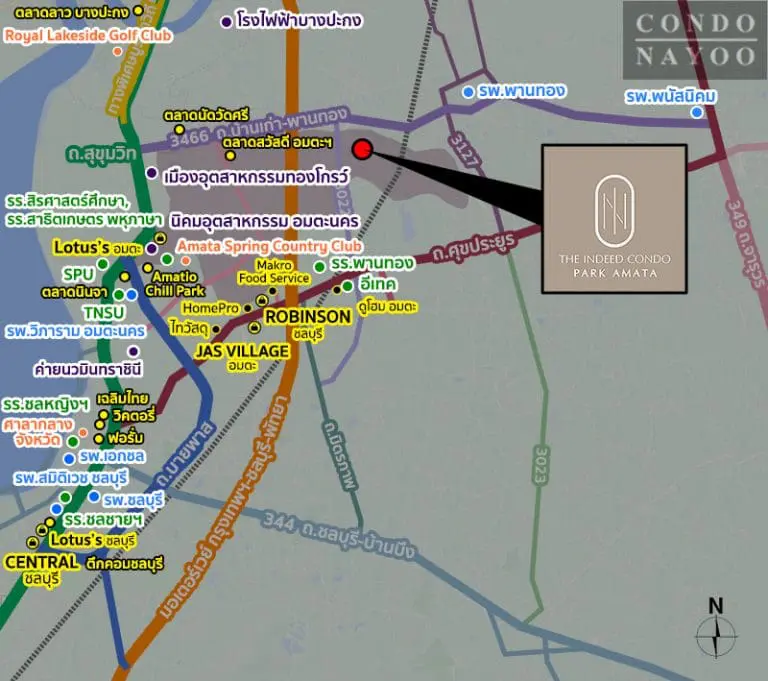
Task: Click the ถ.สุขุมวิท road label
Action: pyautogui.click(x=101, y=154)
